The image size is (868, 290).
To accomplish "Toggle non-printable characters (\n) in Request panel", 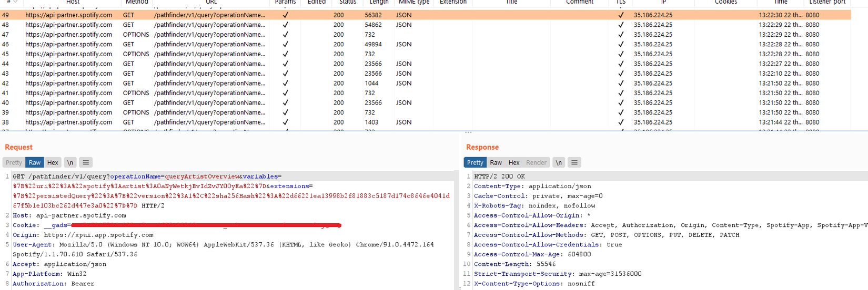I will [x=70, y=162].
